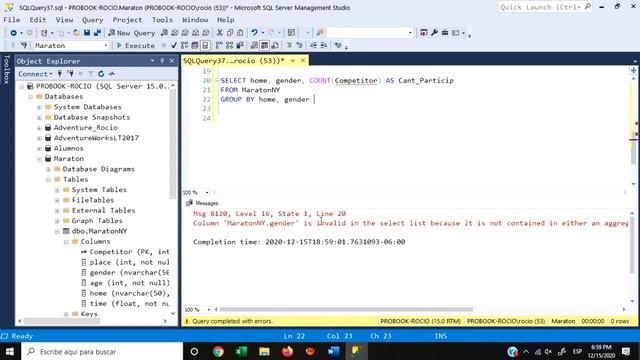Open Excel from the taskbar
Viewport: 640px width, 360px height.
click(x=241, y=351)
